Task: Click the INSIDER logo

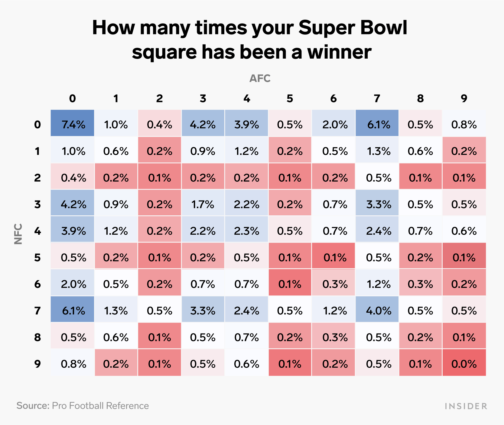Action: [x=466, y=406]
